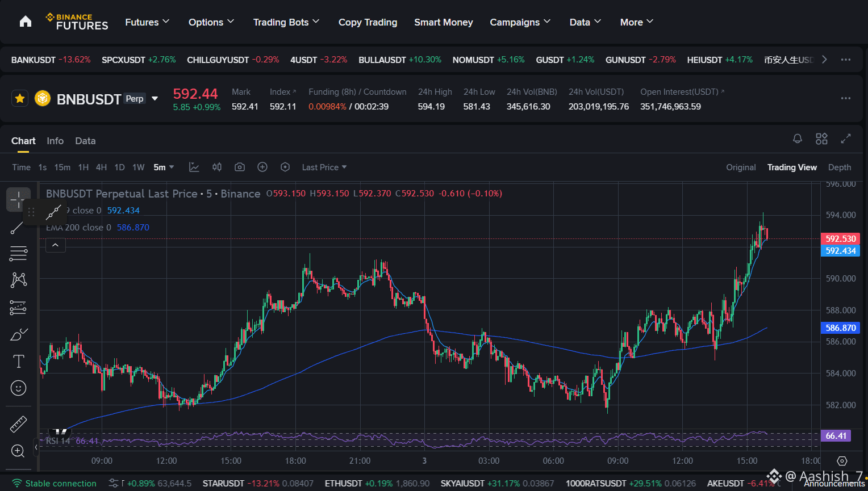Screen dimensions: 868x491
Task: Open the Copy Trading link
Action: [368, 22]
